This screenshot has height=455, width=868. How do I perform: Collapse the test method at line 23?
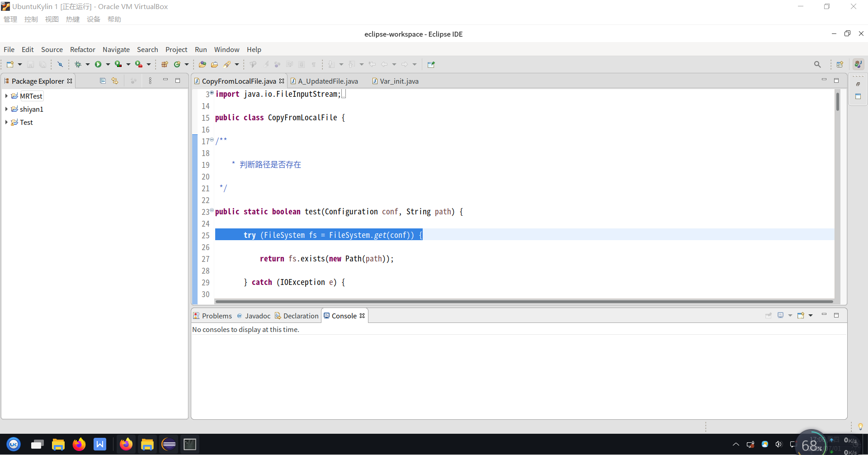coord(212,210)
